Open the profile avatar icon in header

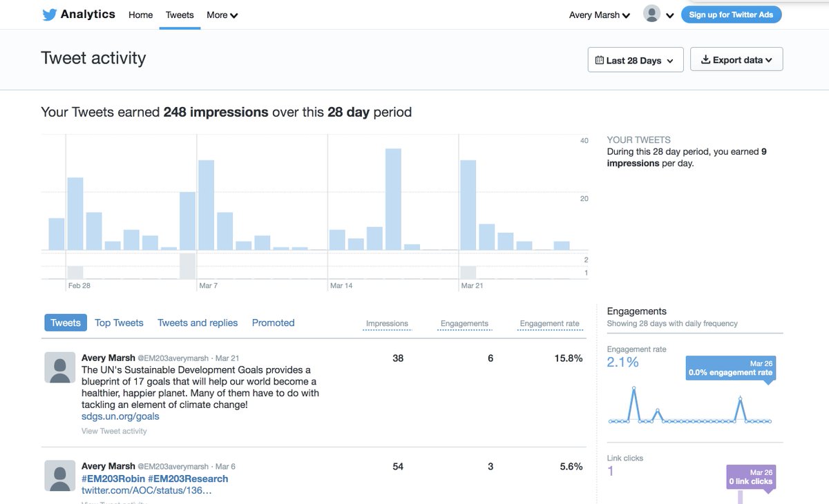click(x=651, y=14)
